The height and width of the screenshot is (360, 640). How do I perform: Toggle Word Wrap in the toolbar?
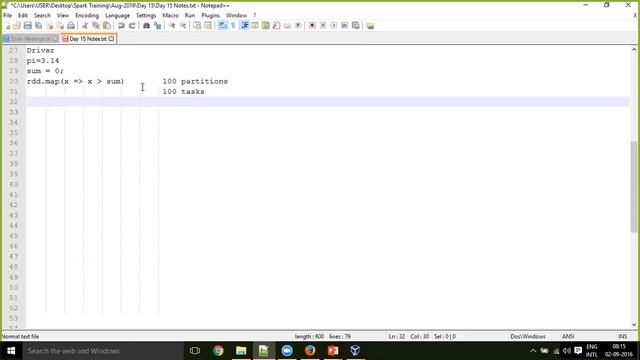tap(222, 26)
